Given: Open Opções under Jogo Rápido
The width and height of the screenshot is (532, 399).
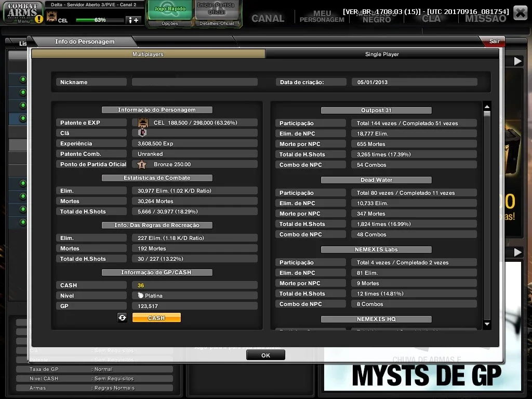Looking at the screenshot, I should [170, 23].
